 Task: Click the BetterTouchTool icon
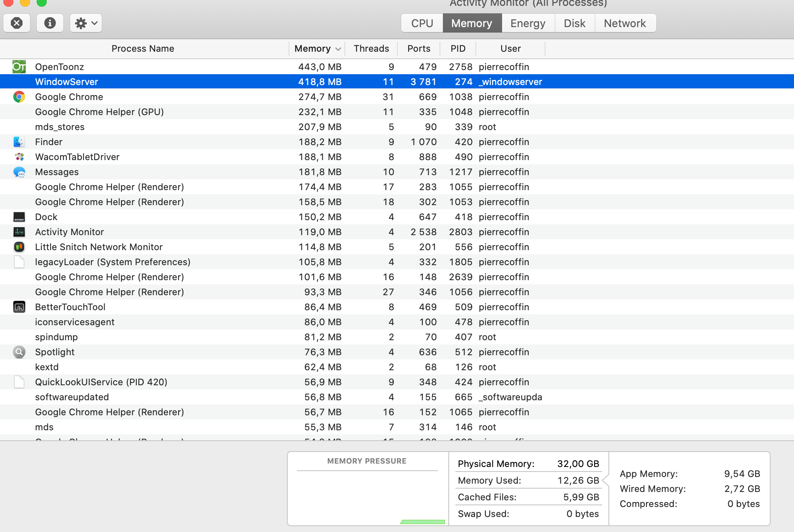pos(19,307)
